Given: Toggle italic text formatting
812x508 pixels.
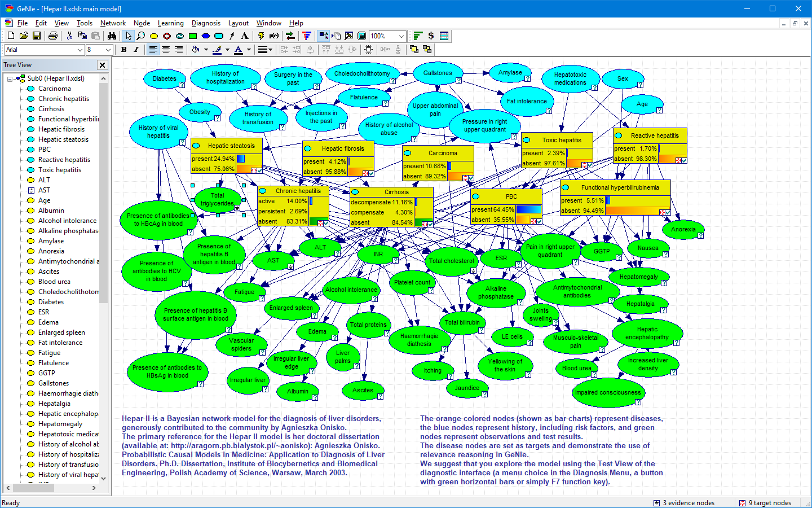Looking at the screenshot, I should (x=136, y=50).
